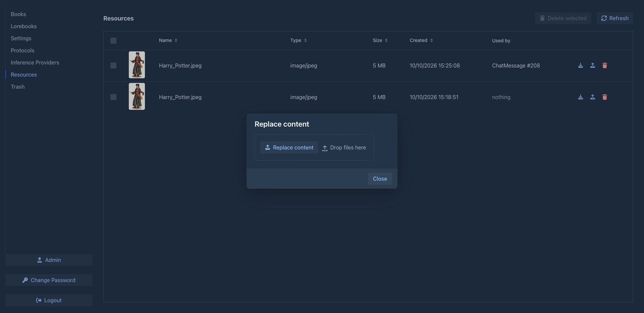
Task: Log out using the Logout button
Action: click(x=49, y=300)
